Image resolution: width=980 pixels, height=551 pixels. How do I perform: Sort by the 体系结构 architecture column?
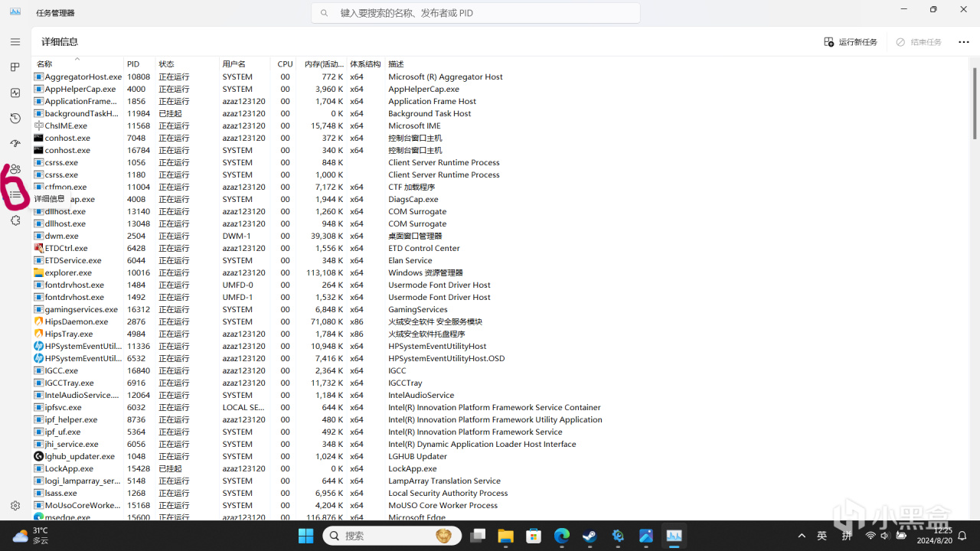click(x=365, y=64)
